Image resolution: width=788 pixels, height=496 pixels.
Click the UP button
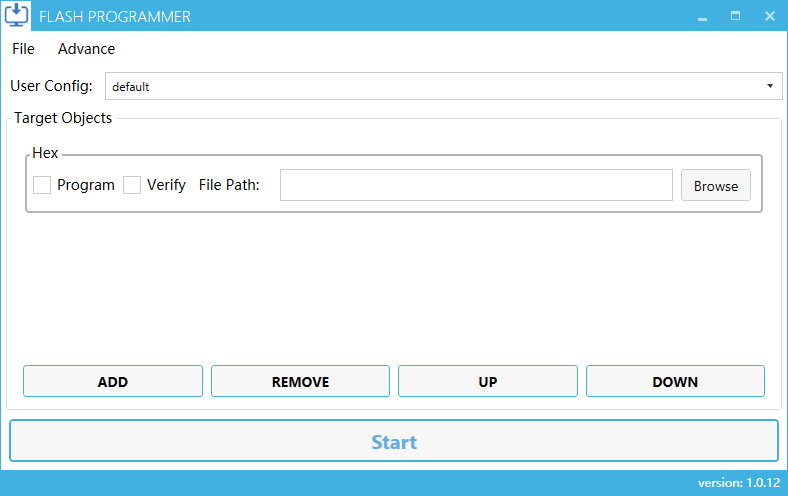pos(487,381)
